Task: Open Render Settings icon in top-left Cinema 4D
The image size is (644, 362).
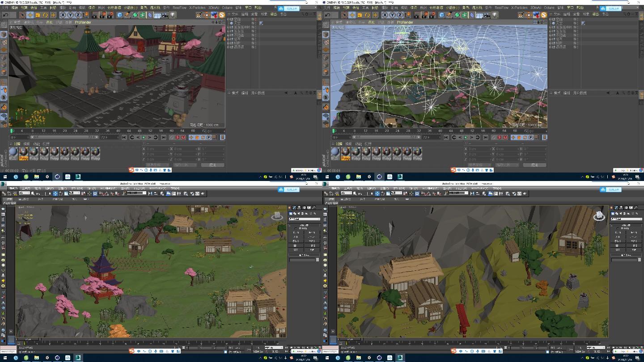Action: coord(110,15)
